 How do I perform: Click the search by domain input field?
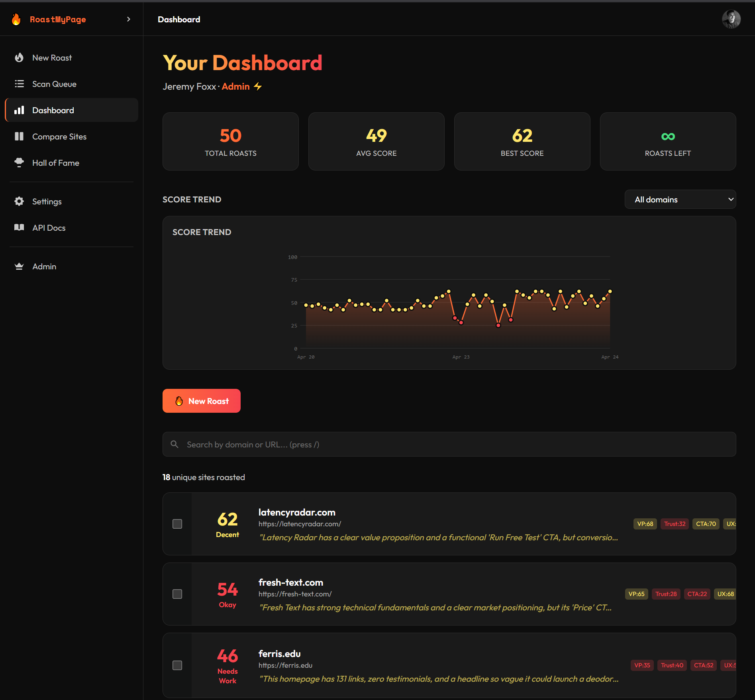(449, 445)
